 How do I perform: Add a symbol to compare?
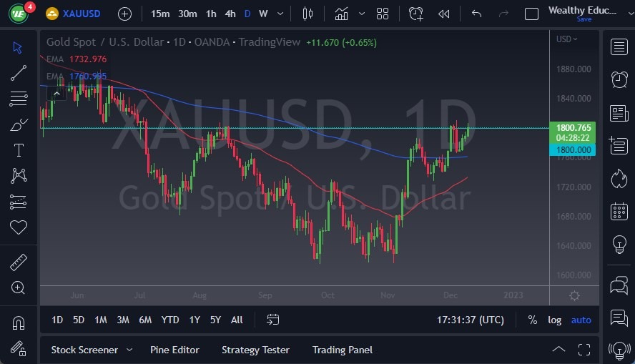point(124,14)
